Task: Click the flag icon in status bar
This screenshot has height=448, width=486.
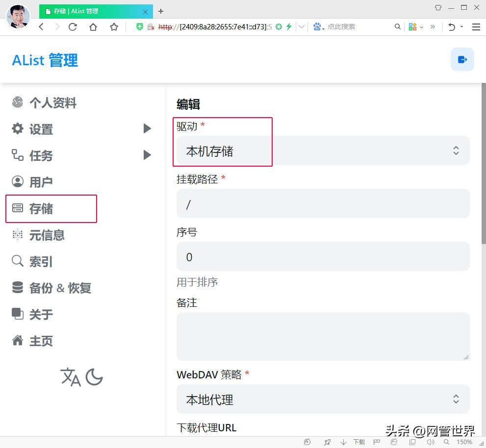Action: tap(377, 442)
